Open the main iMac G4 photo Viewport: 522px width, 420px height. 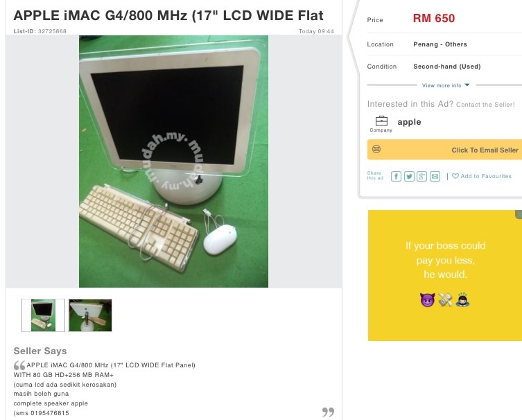point(173,161)
